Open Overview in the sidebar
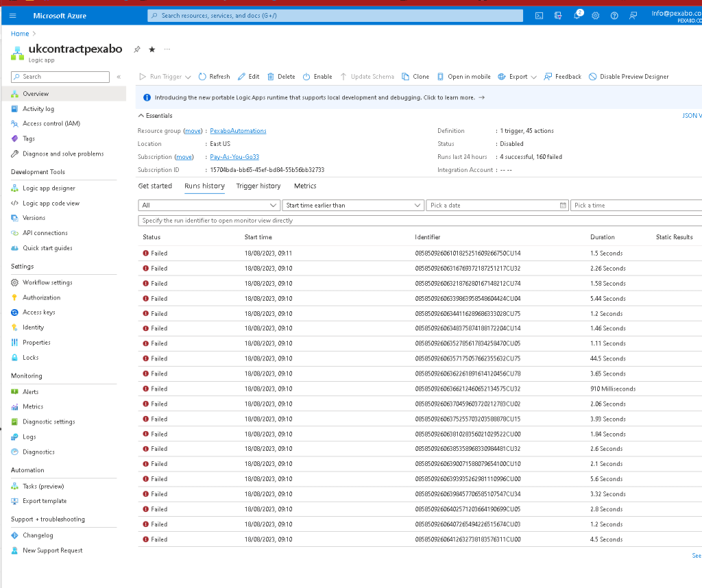Screen dimensions: 702x588 click(64, 93)
